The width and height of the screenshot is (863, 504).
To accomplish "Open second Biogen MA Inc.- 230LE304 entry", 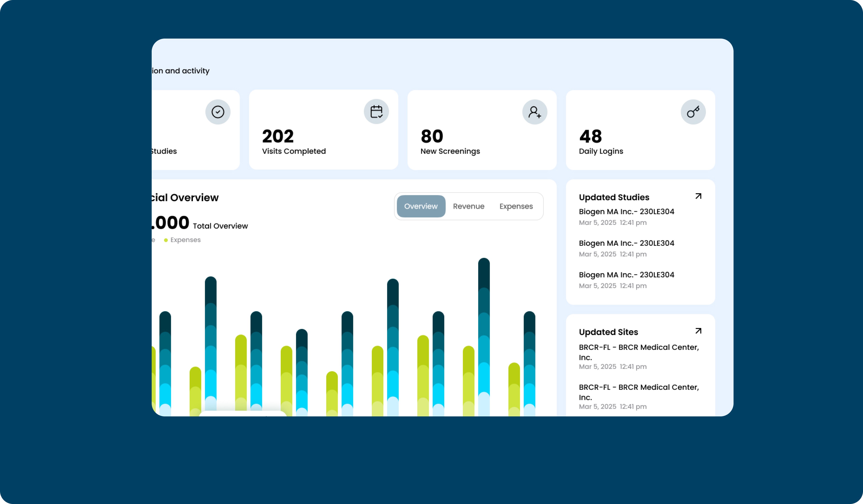I will pyautogui.click(x=626, y=243).
